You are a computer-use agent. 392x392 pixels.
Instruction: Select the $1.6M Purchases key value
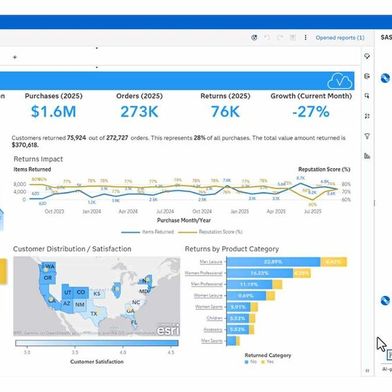53,112
